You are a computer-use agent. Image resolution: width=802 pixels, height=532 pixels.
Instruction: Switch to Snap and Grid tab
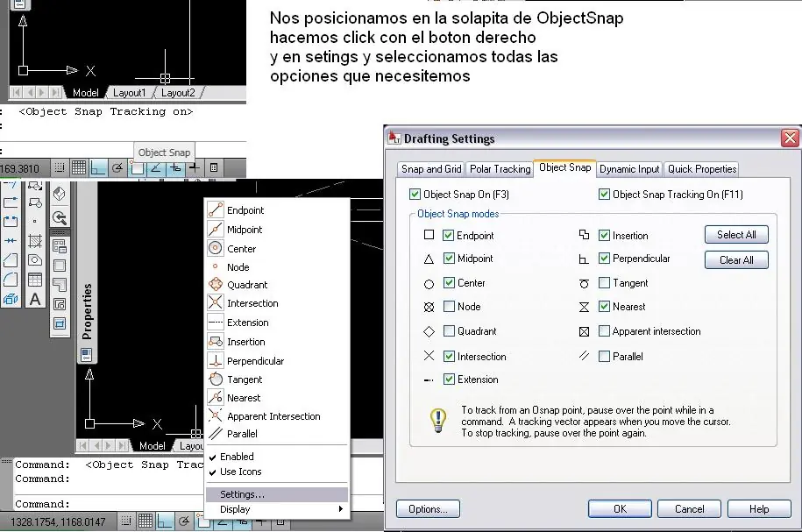coord(431,169)
